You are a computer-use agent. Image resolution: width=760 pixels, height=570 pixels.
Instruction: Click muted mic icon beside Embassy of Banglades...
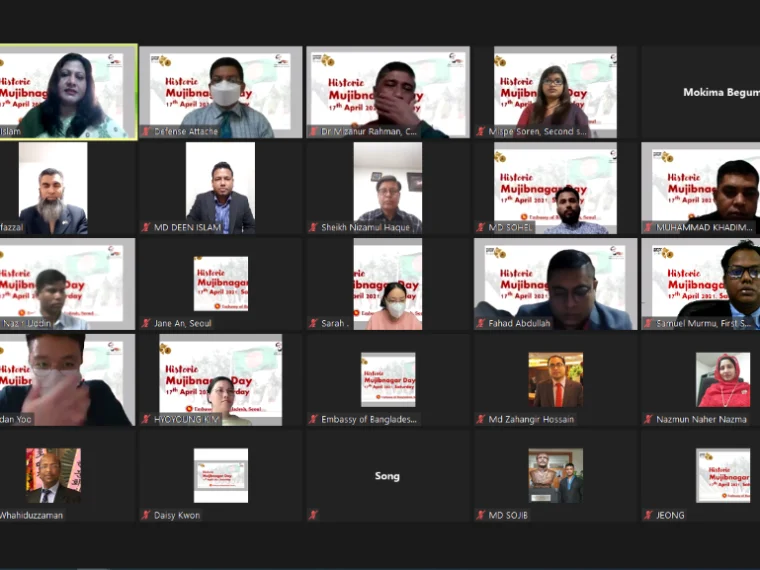(313, 419)
